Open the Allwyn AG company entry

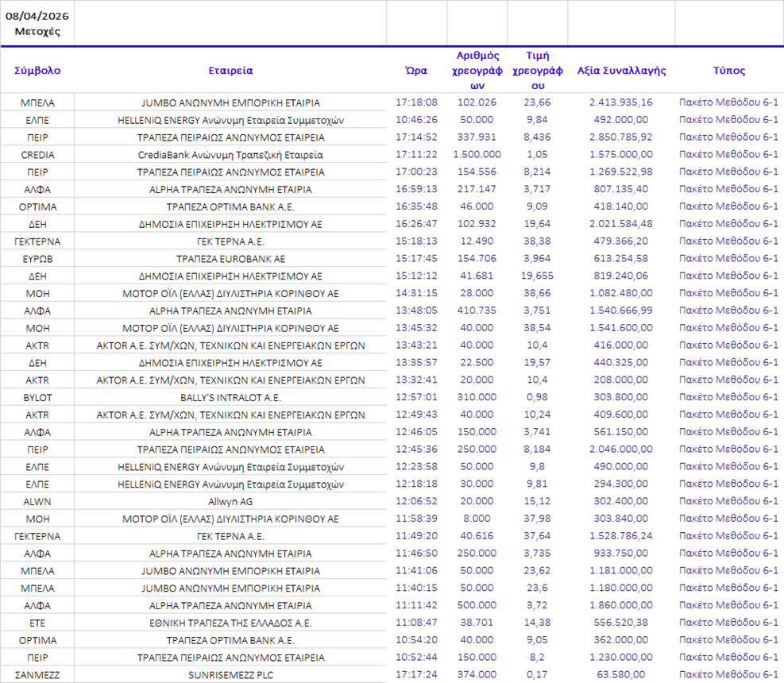(230, 501)
